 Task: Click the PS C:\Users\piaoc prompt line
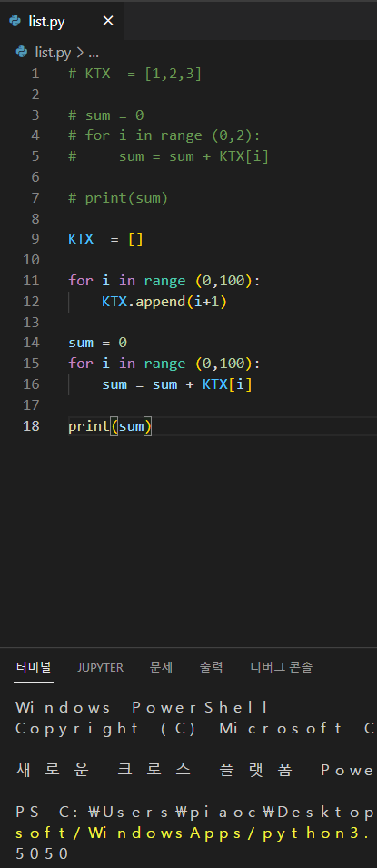(196, 812)
